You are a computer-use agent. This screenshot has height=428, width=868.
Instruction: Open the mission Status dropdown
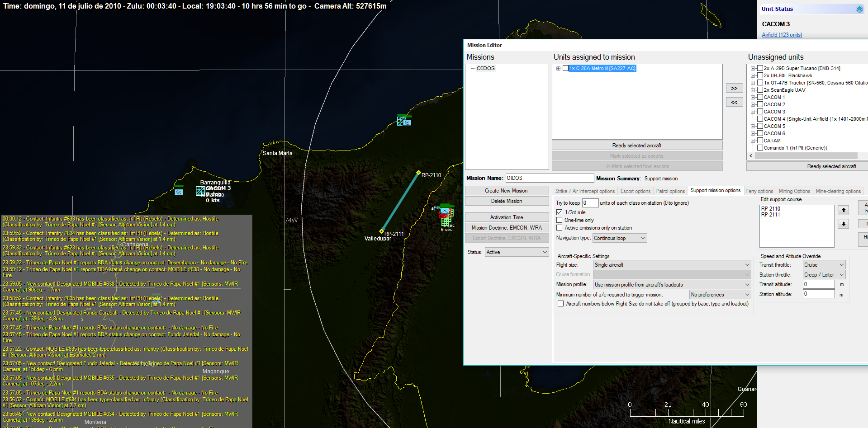point(517,252)
